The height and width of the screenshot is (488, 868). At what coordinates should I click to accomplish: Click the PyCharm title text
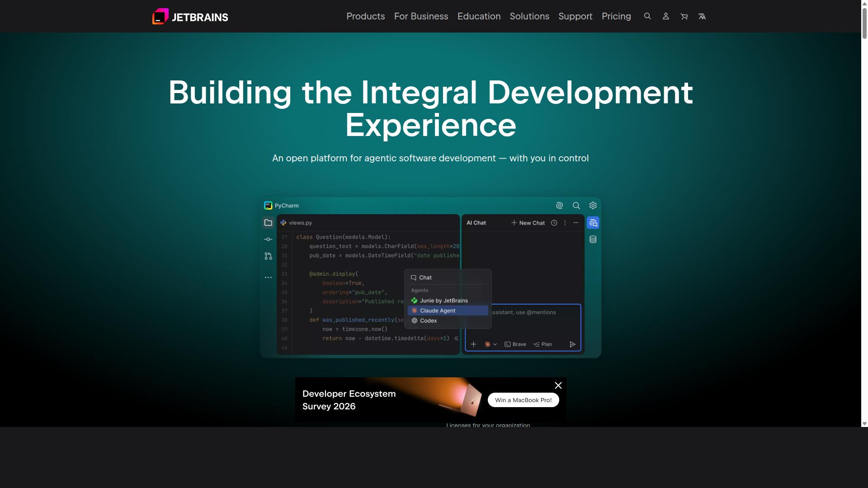tap(287, 206)
